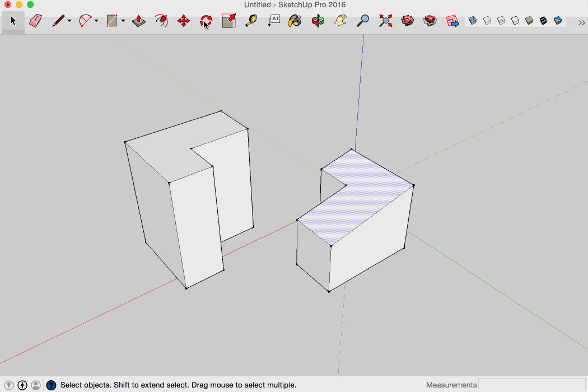The height and width of the screenshot is (392, 588).
Task: Click the Pan hand tool
Action: pyautogui.click(x=340, y=21)
